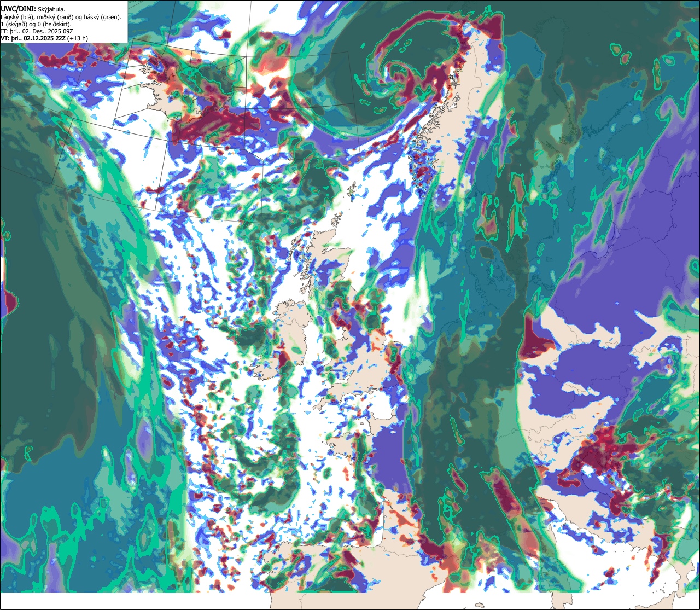700x610 pixels.
Task: Click the "UWC/DINI:" title label
Action: click(x=19, y=9)
